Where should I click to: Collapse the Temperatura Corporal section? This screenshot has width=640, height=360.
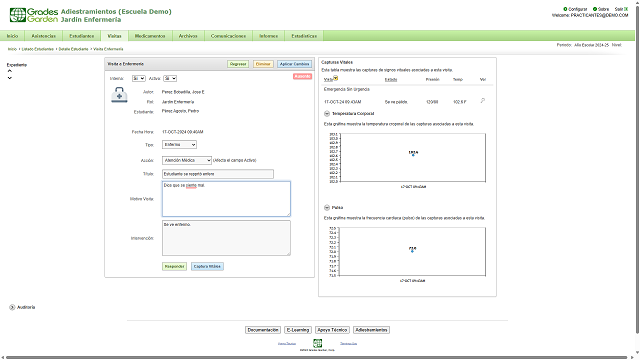[x=327, y=113]
